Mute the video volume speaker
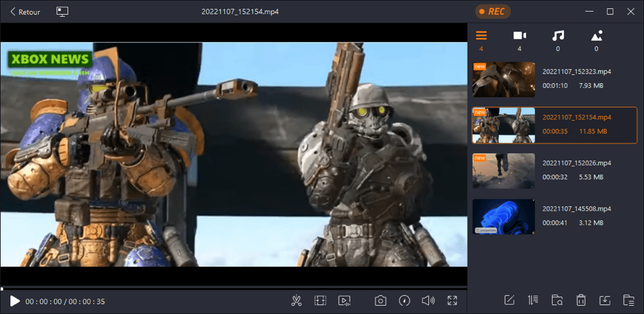Viewport: 644px width, 314px height. tap(428, 301)
